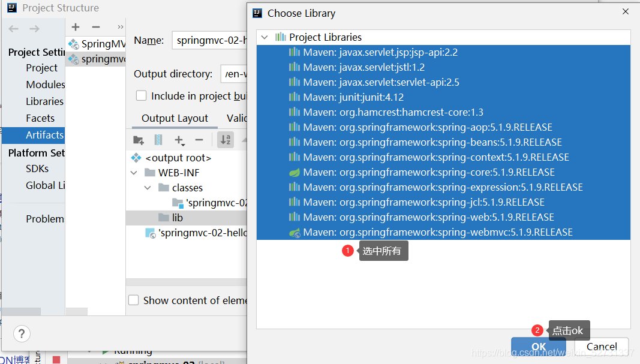Open Facets settings section
640x364 pixels.
point(40,118)
